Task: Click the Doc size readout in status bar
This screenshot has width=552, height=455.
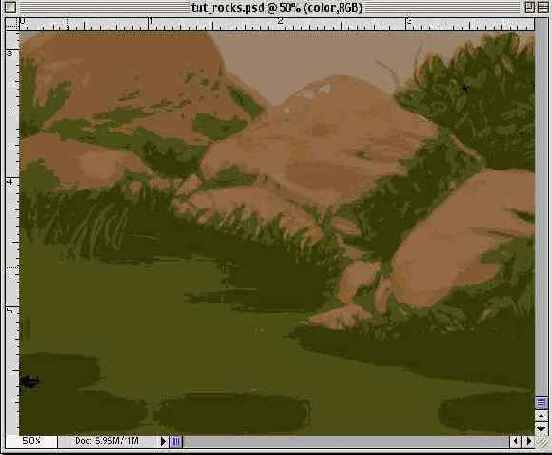Action: pos(107,441)
